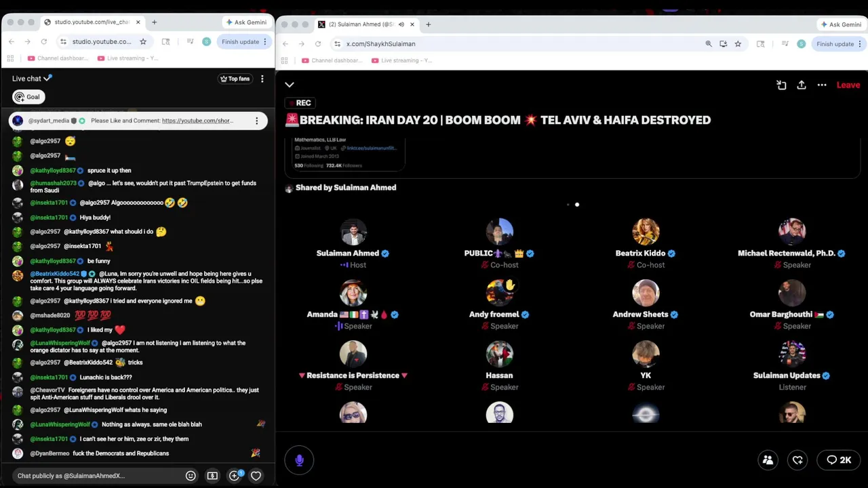The width and height of the screenshot is (868, 488).
Task: Open Chrome menu in the X window
Action: pos(861,44)
